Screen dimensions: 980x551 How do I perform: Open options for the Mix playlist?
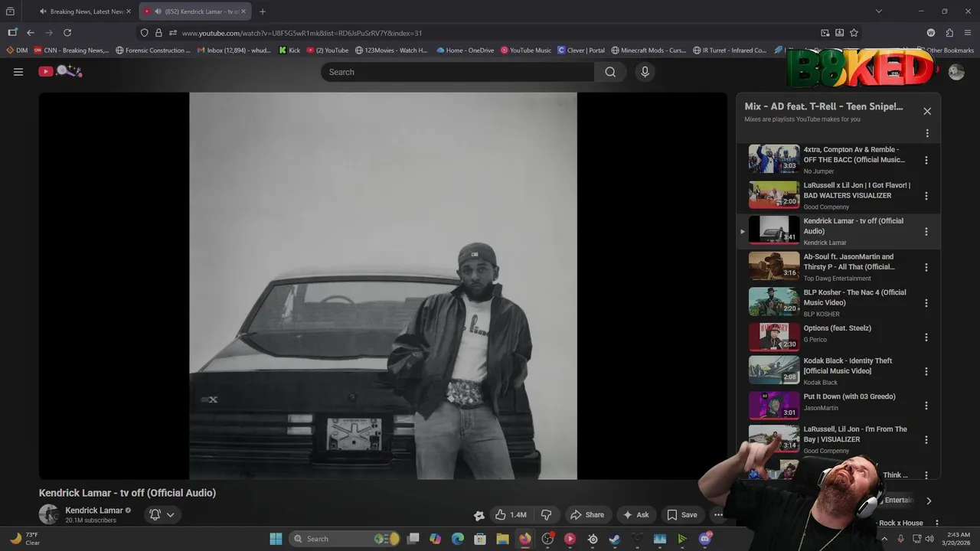927,133
